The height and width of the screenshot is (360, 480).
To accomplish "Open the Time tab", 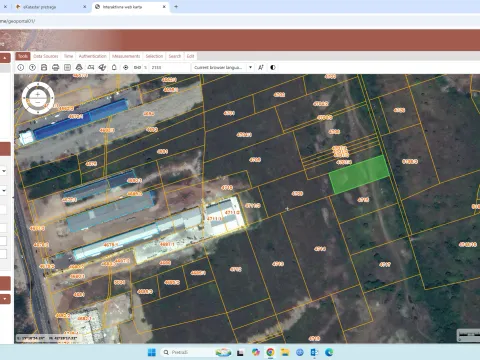I will (68, 56).
